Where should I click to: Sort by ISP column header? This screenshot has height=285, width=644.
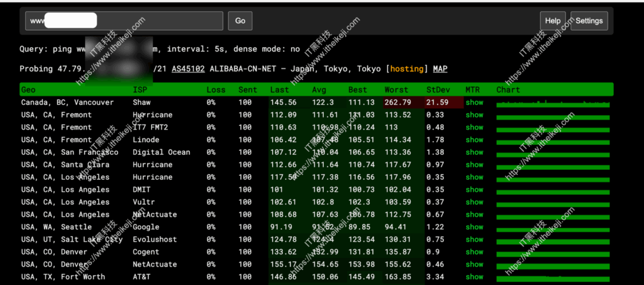pos(140,89)
